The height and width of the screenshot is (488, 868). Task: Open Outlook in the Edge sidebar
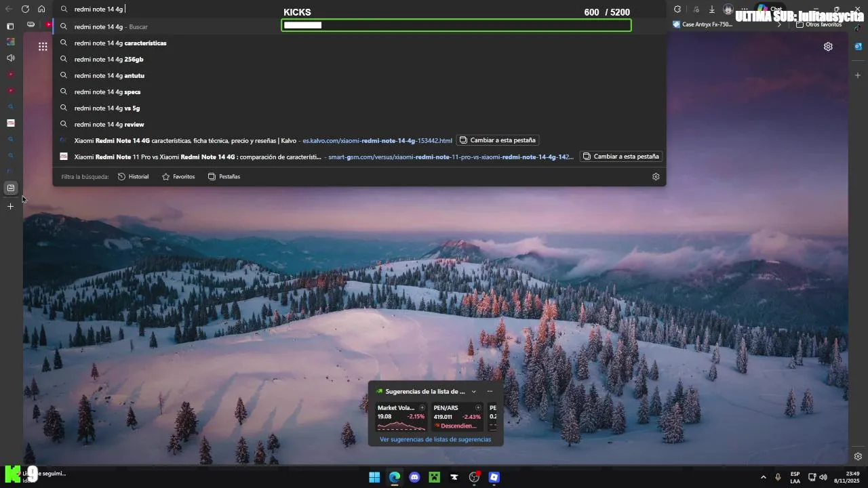[x=858, y=46]
